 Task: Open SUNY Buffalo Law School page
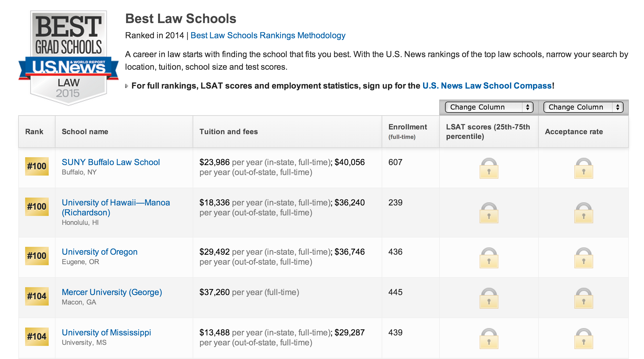(111, 162)
